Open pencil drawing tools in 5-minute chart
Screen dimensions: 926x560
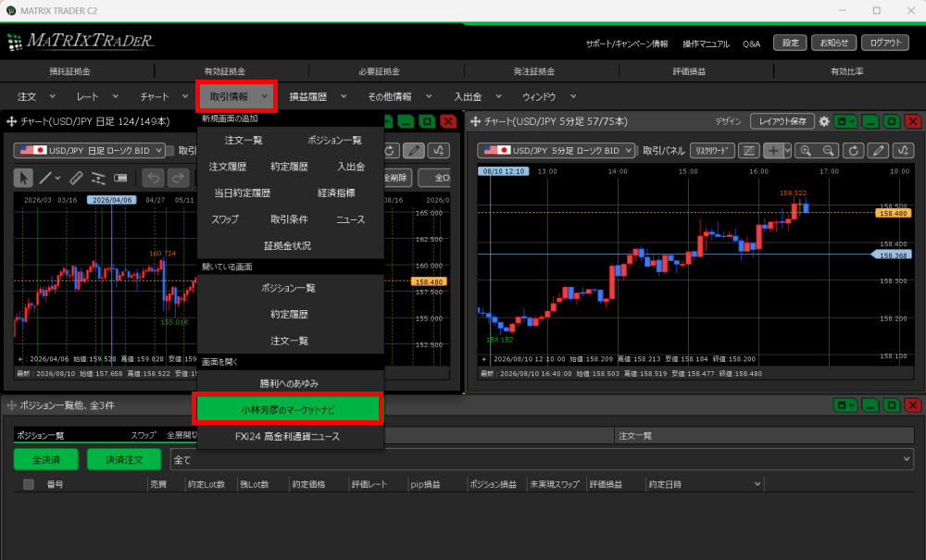(878, 151)
